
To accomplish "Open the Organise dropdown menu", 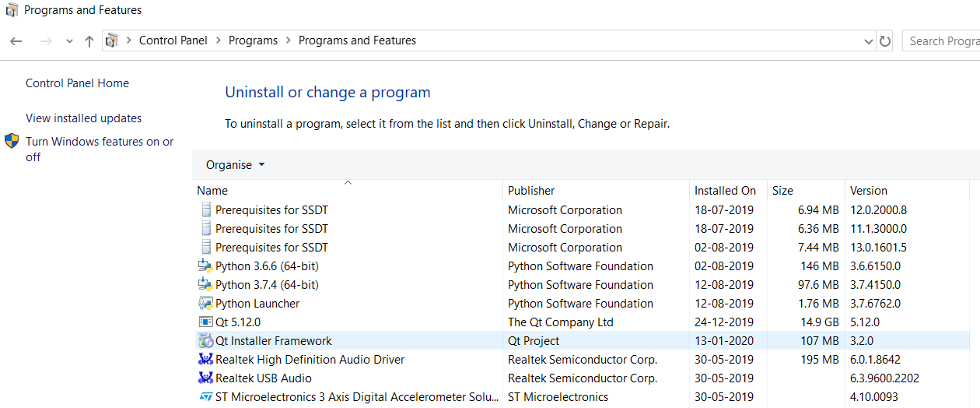I will pos(235,165).
